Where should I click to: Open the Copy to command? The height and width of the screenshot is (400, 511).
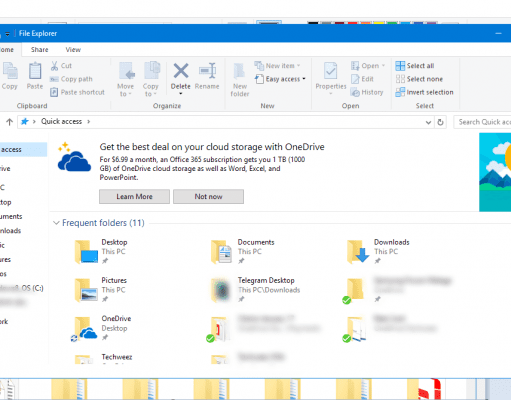151,79
